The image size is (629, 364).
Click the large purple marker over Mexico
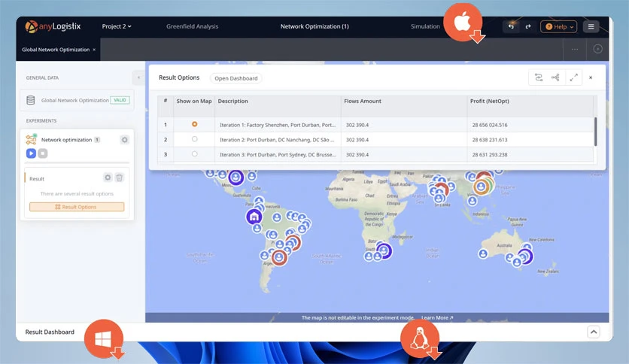click(x=236, y=177)
